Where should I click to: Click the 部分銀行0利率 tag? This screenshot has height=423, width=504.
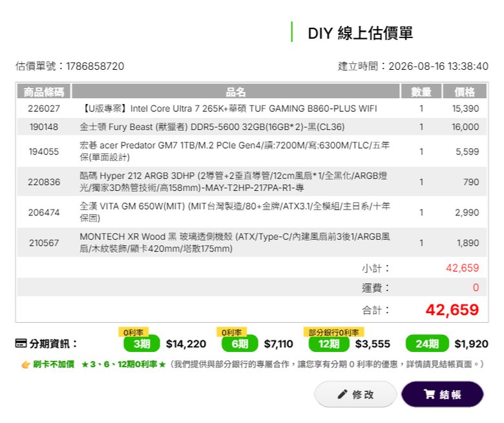tap(333, 332)
